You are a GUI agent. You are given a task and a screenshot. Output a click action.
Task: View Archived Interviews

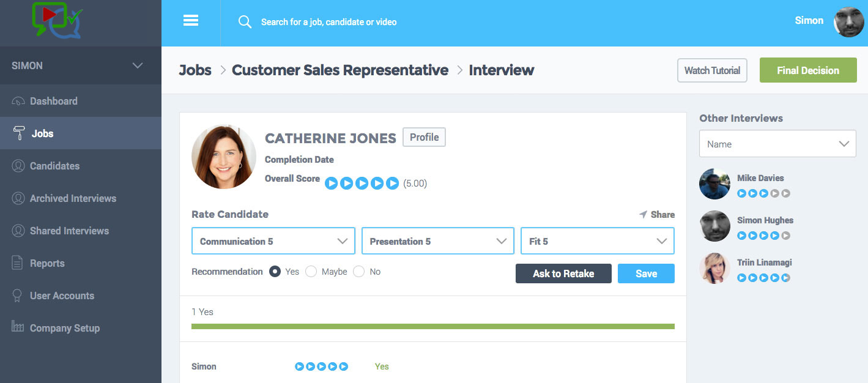pyautogui.click(x=73, y=198)
